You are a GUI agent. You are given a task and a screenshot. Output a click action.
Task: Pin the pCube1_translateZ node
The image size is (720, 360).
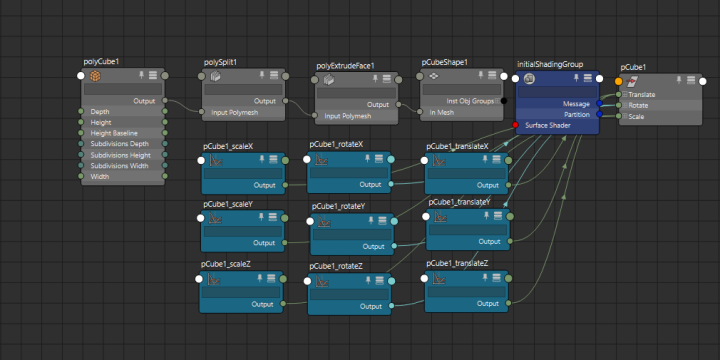pos(485,278)
